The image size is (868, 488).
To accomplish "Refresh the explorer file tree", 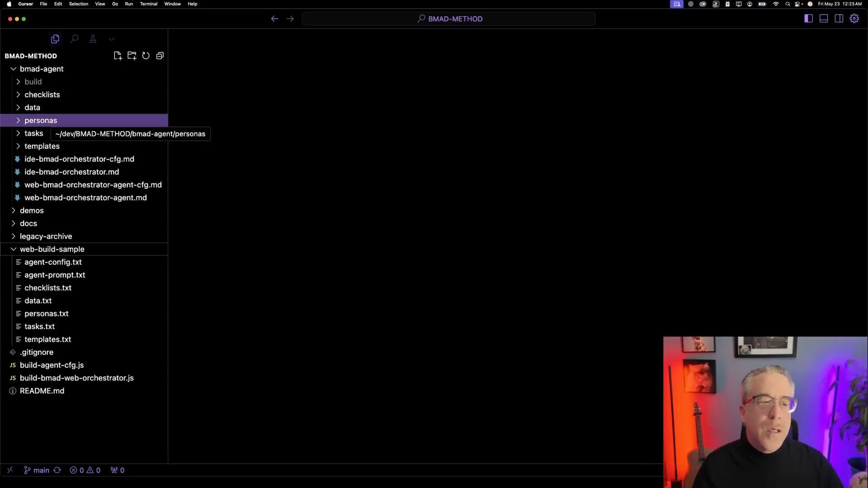I will click(146, 56).
